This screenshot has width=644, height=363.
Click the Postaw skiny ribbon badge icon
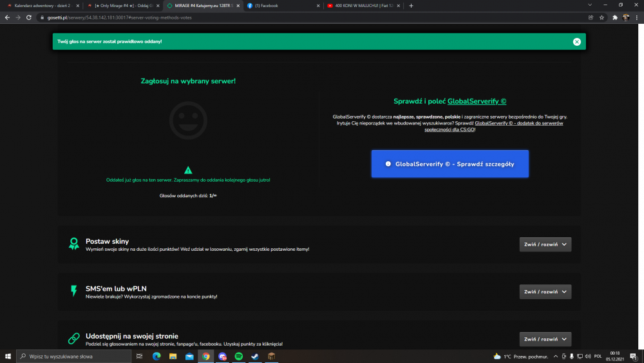pyautogui.click(x=74, y=244)
